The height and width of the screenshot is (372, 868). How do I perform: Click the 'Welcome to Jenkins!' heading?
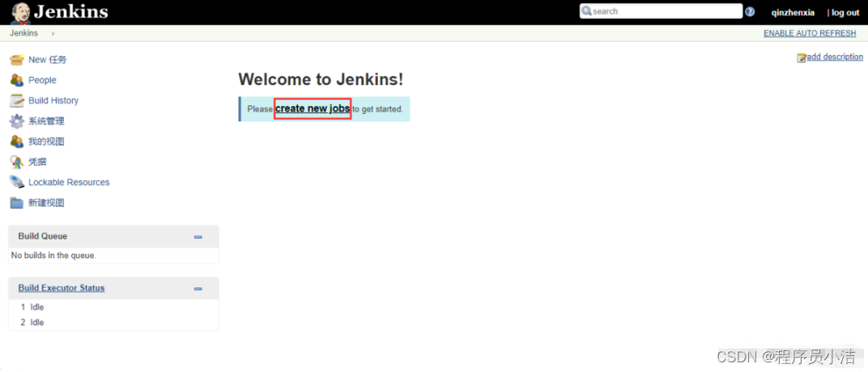pos(321,79)
